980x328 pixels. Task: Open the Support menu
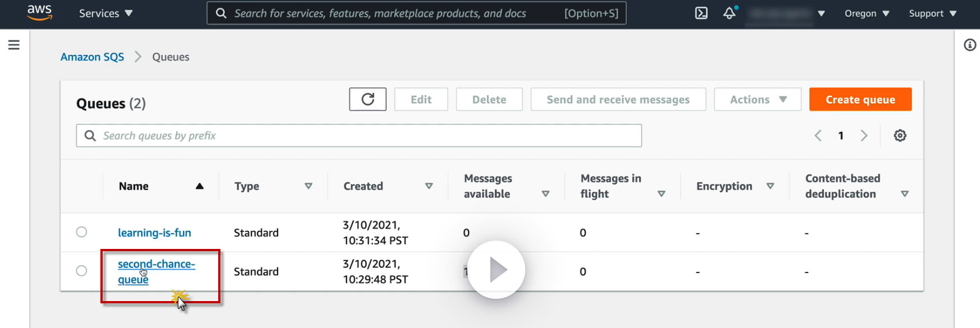(x=932, y=13)
